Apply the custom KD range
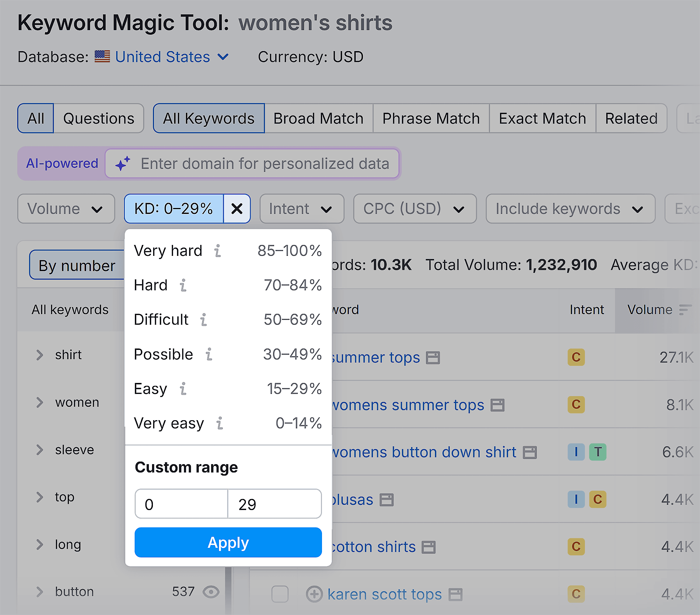 pyautogui.click(x=228, y=542)
